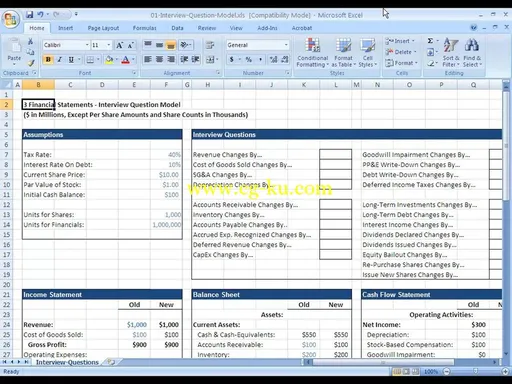Expand the fill color options arrow
The image size is (512, 384).
coord(116,60)
